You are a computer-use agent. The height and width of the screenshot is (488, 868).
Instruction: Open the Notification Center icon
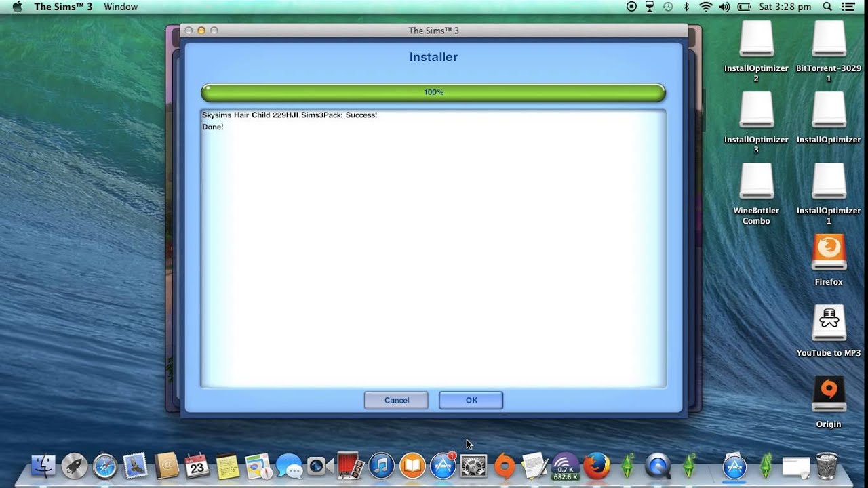[848, 7]
